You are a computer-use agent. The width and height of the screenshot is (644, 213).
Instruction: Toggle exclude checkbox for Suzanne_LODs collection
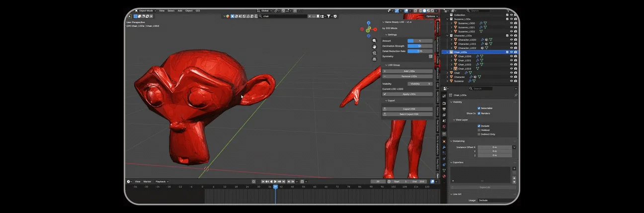coord(507,19)
